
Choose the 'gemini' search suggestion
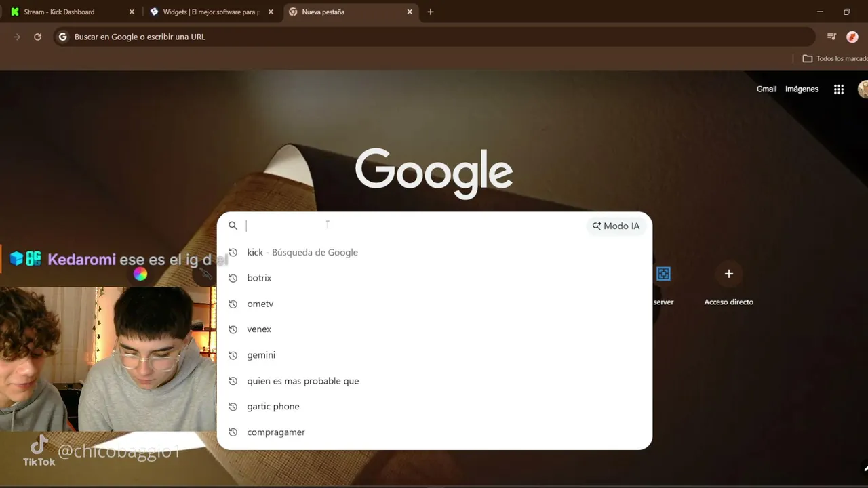click(434, 355)
